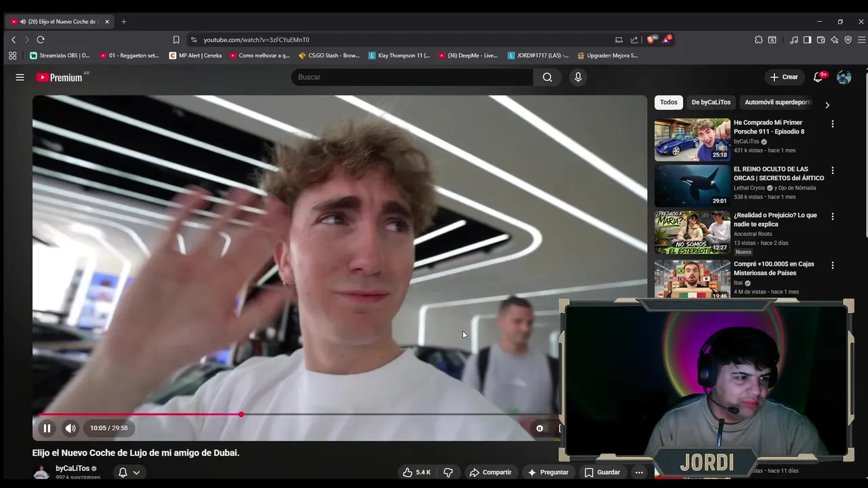Viewport: 868px width, 488px height.
Task: Pause the video
Action: pos(47,428)
